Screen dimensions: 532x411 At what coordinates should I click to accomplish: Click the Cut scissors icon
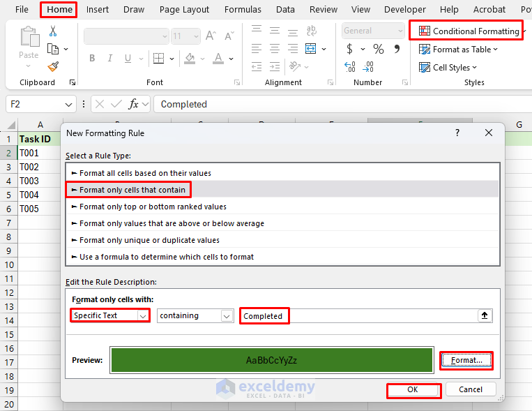(x=52, y=31)
